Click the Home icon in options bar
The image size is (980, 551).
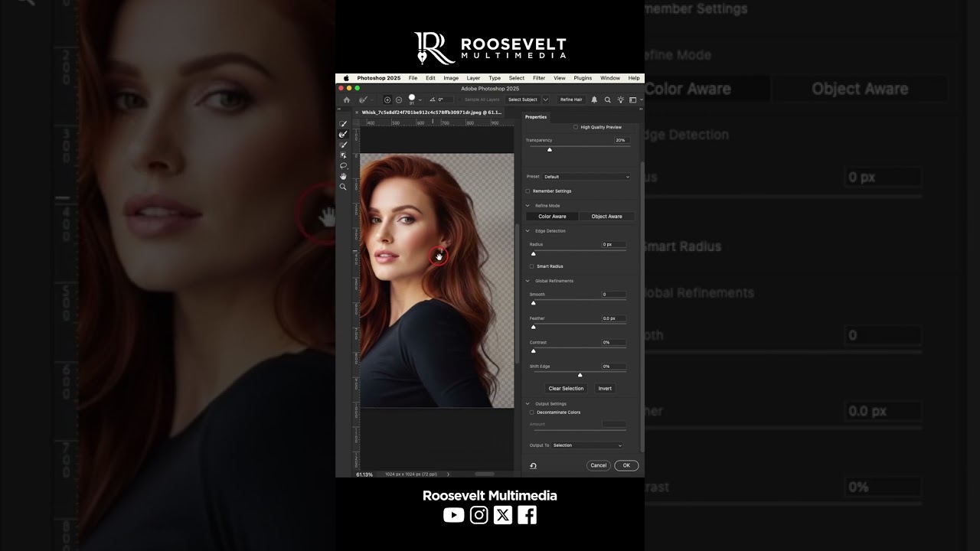click(346, 99)
